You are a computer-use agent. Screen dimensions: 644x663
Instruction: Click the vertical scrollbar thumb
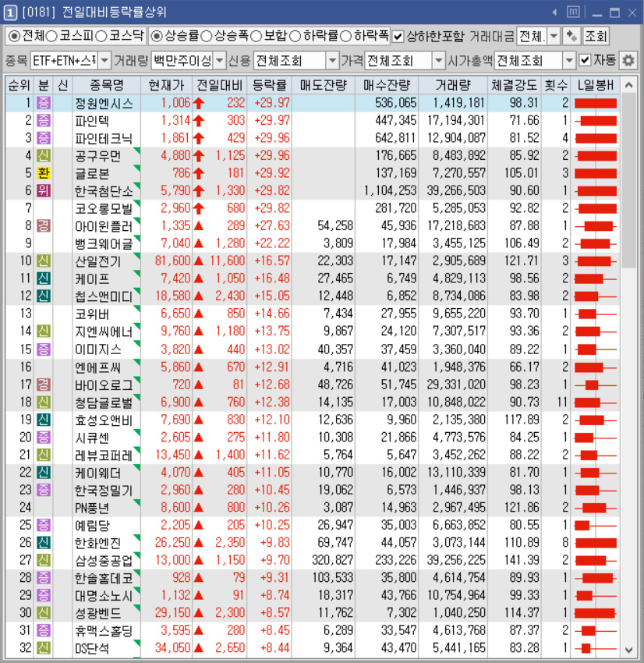628,180
